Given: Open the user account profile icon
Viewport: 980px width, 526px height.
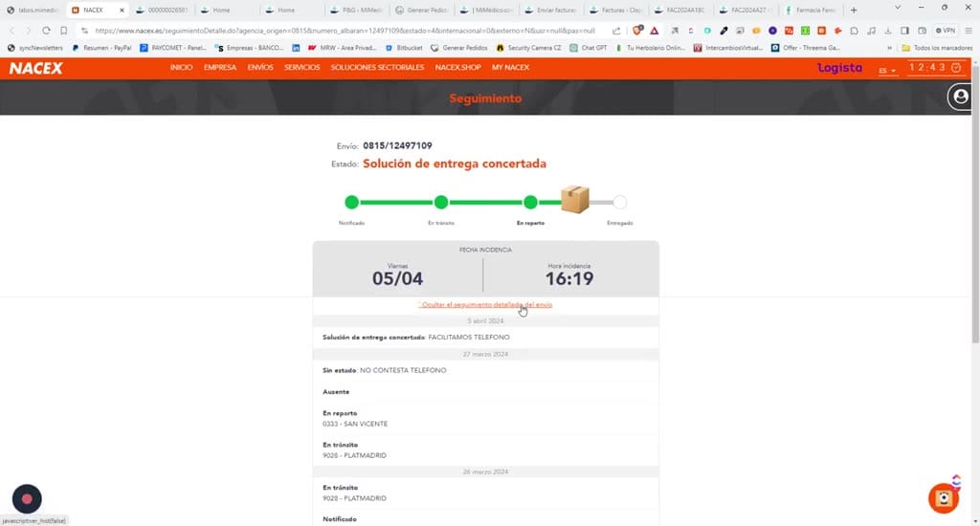Looking at the screenshot, I should tap(961, 97).
